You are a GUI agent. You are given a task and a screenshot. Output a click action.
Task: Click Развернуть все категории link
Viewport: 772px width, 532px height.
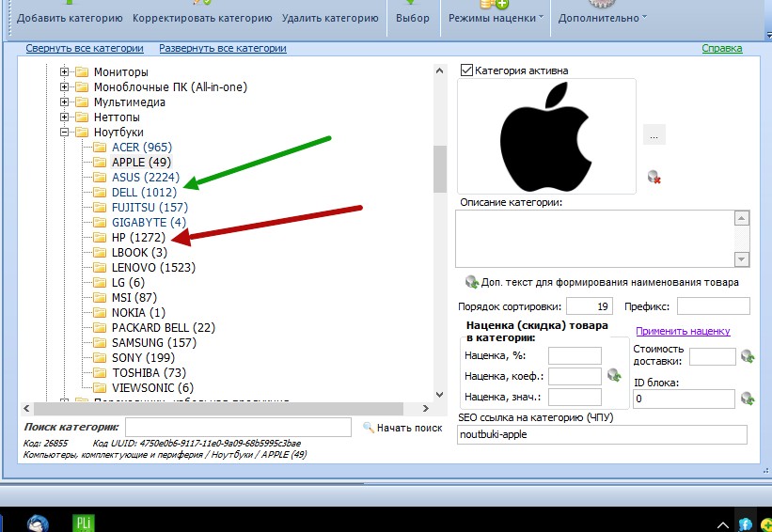[223, 48]
